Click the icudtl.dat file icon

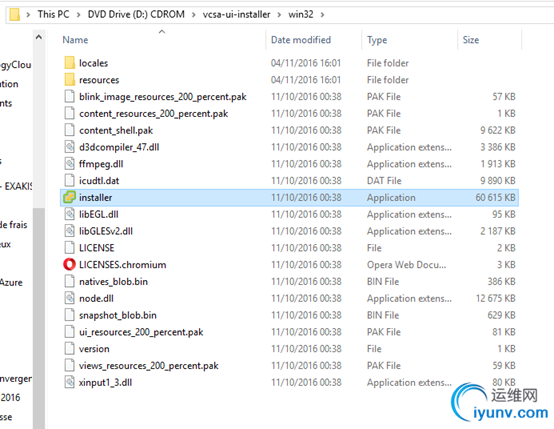(x=70, y=181)
